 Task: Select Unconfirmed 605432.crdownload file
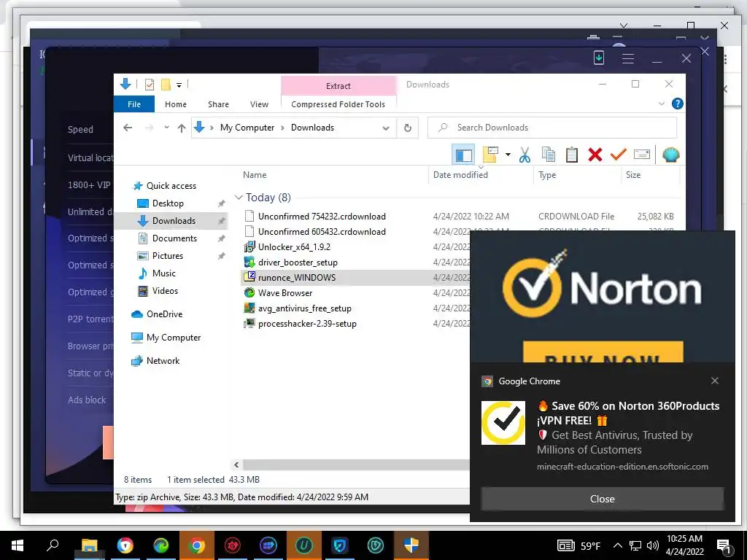(322, 231)
